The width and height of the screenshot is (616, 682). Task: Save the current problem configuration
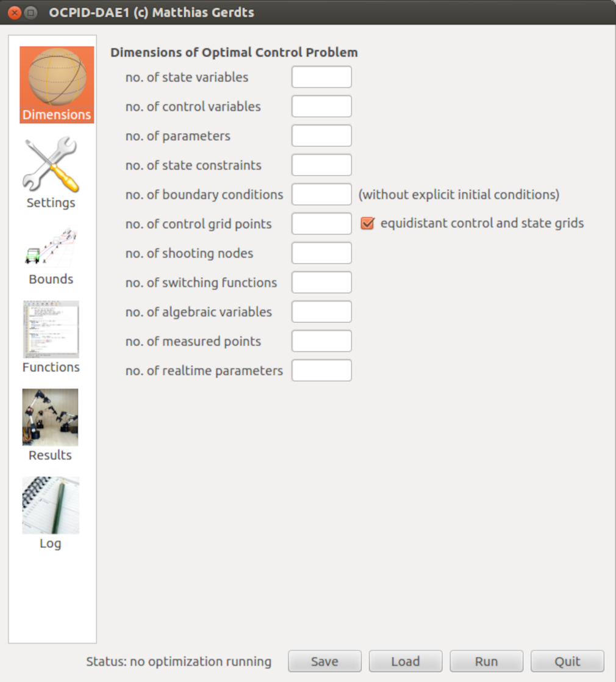(324, 661)
